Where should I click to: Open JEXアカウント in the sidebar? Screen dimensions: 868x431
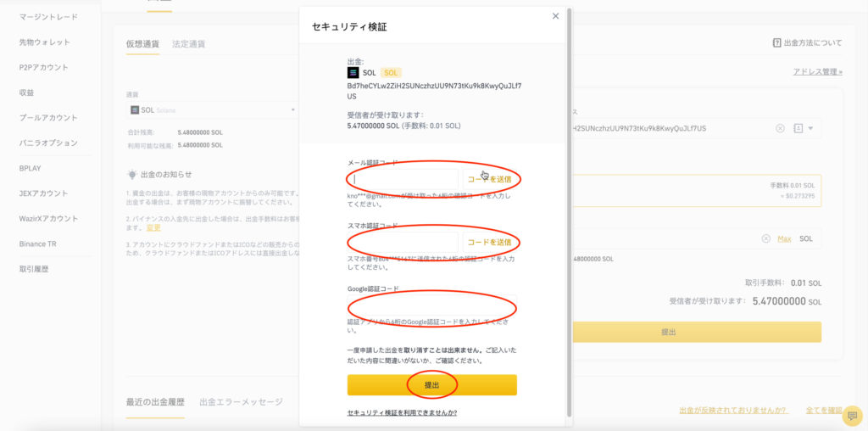tap(44, 193)
